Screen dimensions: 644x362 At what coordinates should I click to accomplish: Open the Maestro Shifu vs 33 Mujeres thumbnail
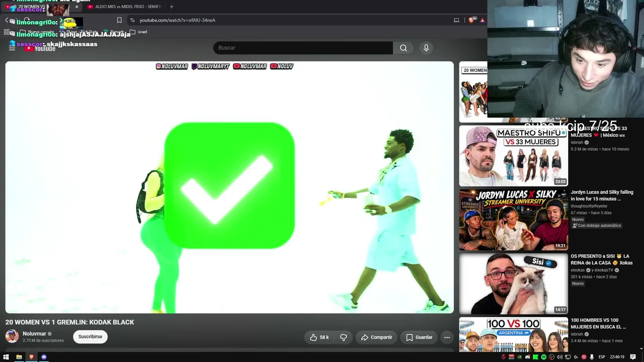point(513,156)
